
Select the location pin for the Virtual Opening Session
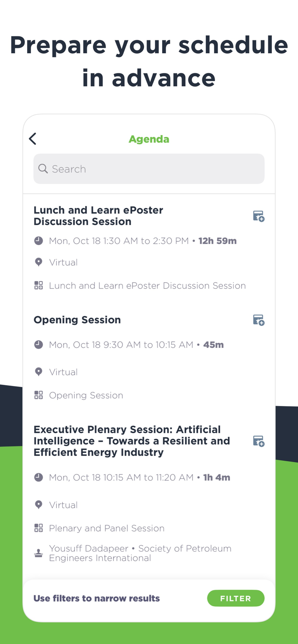[x=38, y=372]
